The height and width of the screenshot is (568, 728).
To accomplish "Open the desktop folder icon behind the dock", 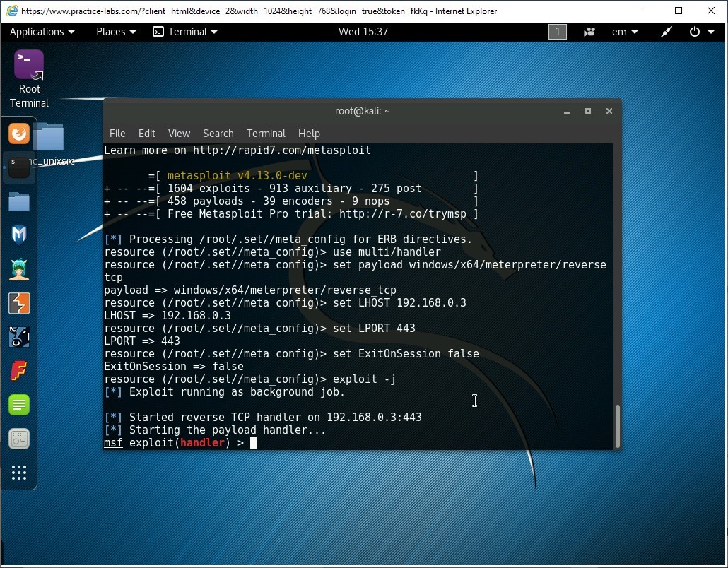I will [50, 137].
